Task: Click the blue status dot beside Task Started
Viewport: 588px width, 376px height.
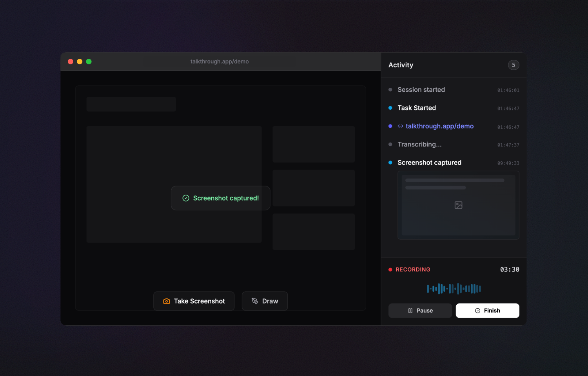Action: click(x=390, y=108)
